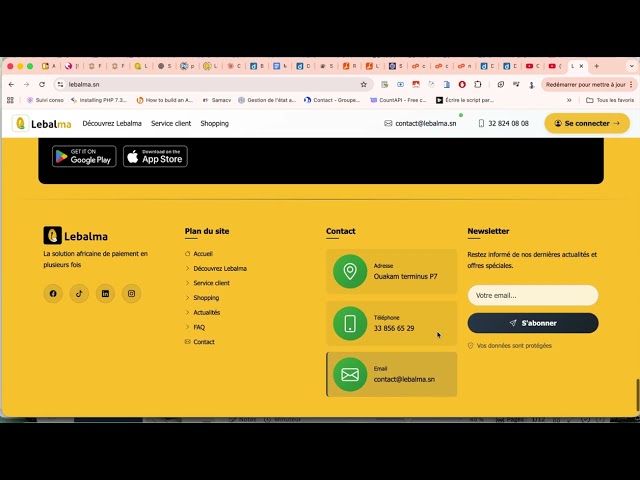The image size is (640, 480).
Task: Click the browser forward arrow
Action: pyautogui.click(x=27, y=84)
